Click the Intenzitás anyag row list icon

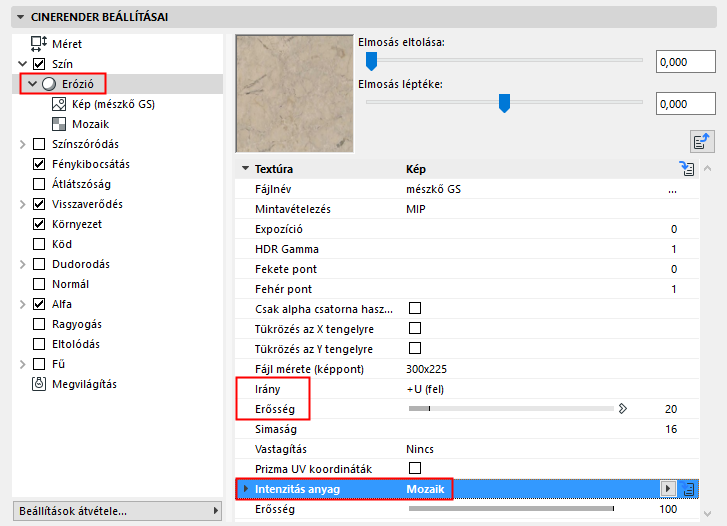tap(688, 488)
